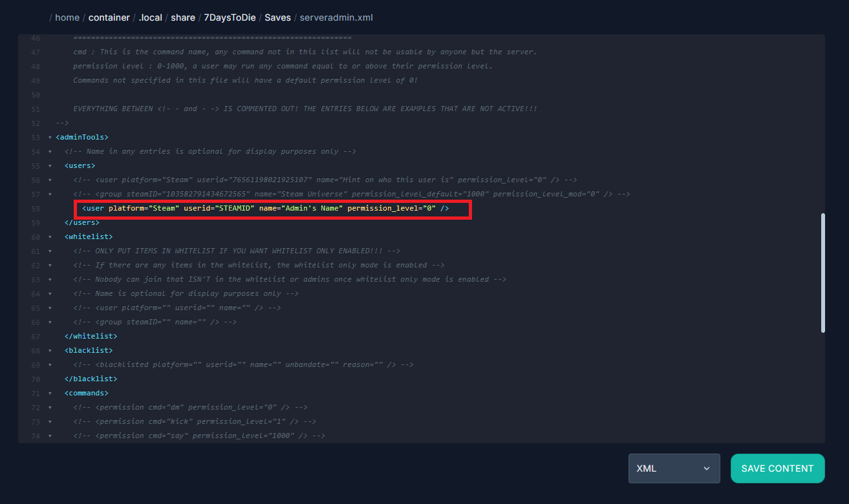Open the container folder breadcrumb link
849x504 pixels.
click(109, 17)
